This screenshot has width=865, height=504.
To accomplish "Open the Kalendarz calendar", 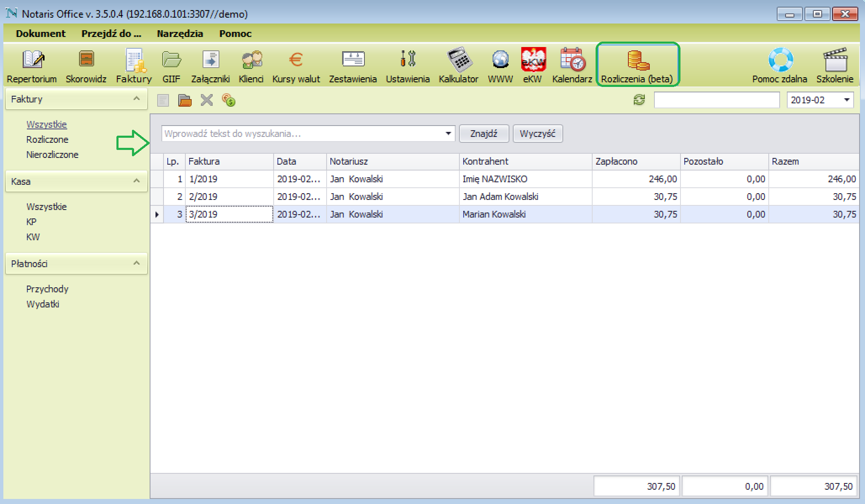I will 572,66.
